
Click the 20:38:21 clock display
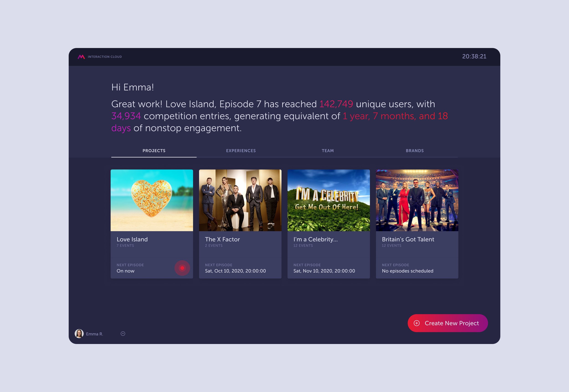coord(474,56)
